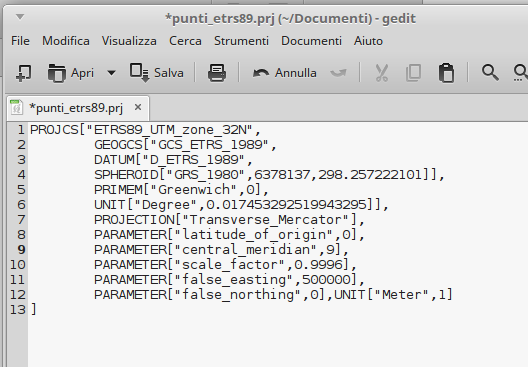
Task: Click the Print icon
Action: coord(217,73)
